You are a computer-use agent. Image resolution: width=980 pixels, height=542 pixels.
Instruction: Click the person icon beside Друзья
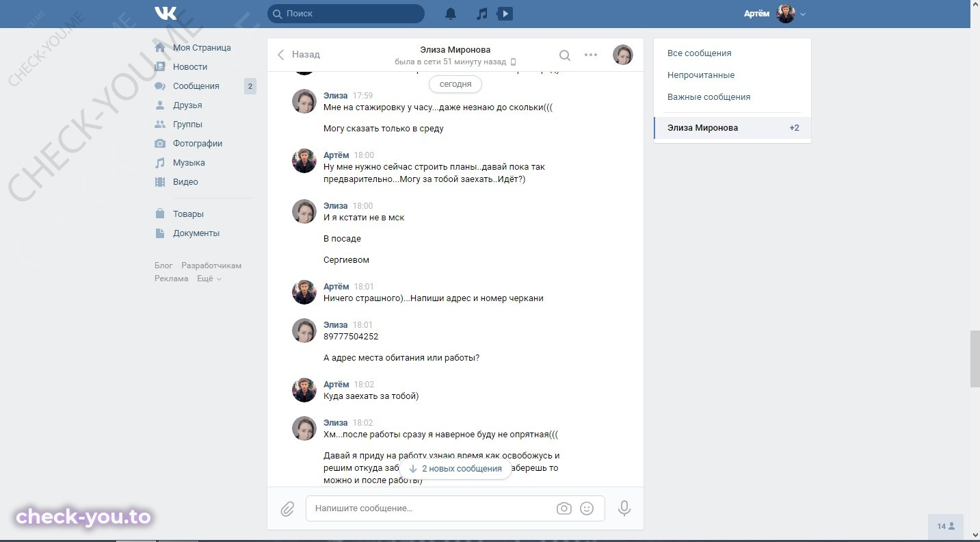coord(160,105)
